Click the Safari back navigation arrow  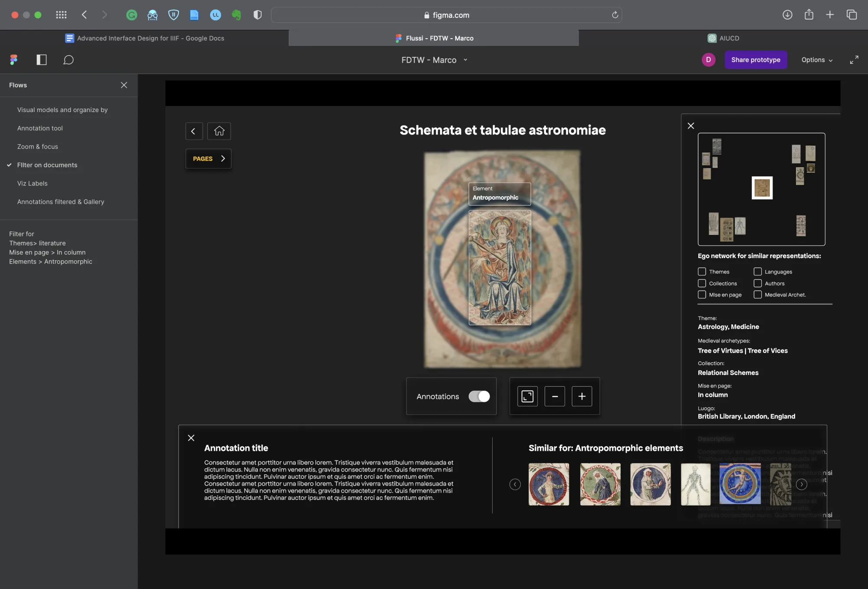84,15
